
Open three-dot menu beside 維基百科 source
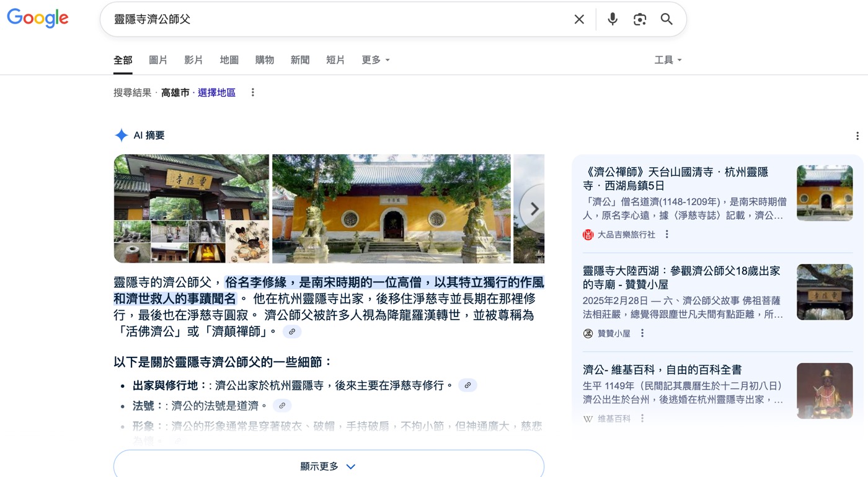(x=642, y=419)
